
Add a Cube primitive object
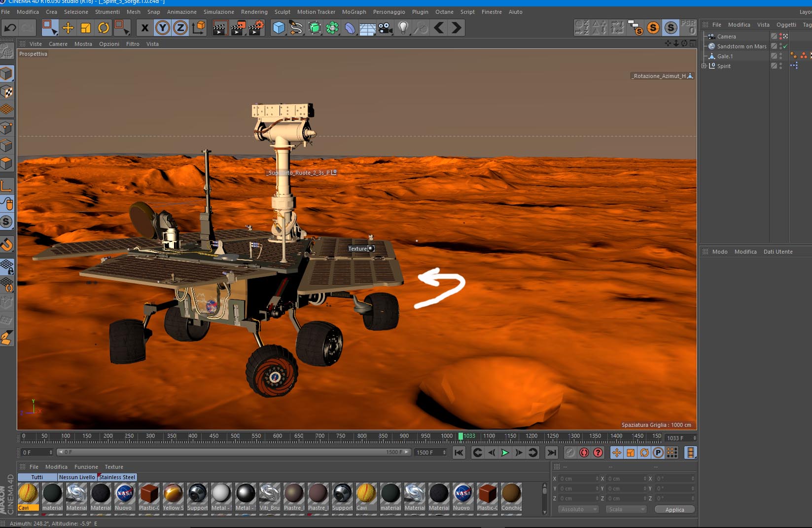279,28
